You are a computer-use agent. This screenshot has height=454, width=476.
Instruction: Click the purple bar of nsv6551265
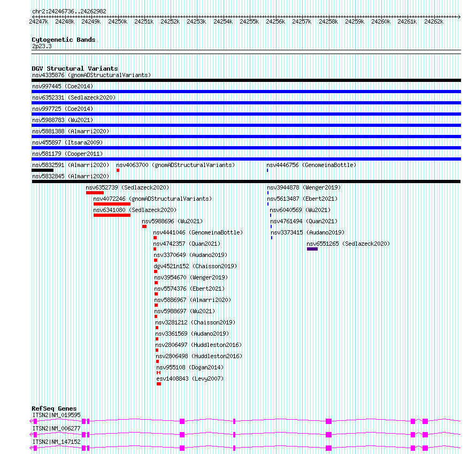[x=312, y=249]
